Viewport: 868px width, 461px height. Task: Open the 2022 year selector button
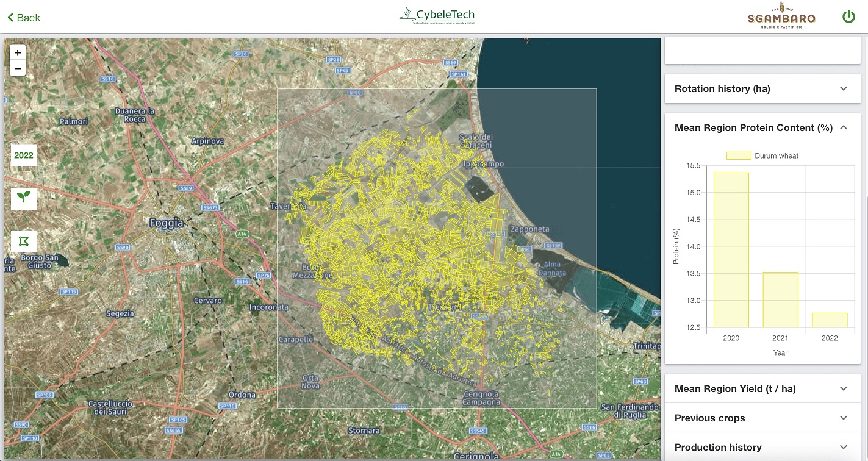tap(24, 155)
